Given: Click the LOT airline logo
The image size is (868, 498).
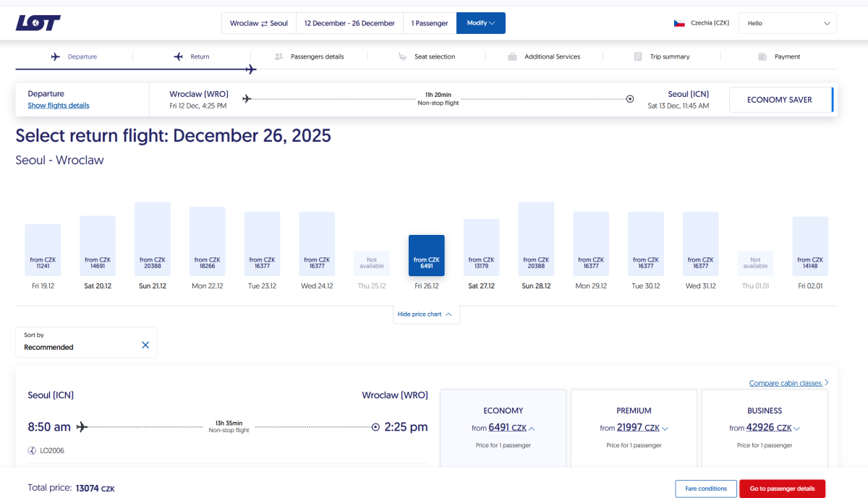Looking at the screenshot, I should 38,23.
